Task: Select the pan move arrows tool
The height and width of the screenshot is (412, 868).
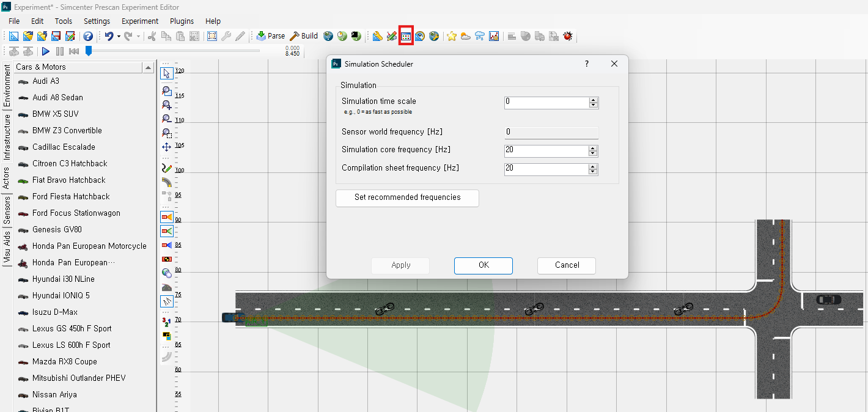Action: (166, 147)
